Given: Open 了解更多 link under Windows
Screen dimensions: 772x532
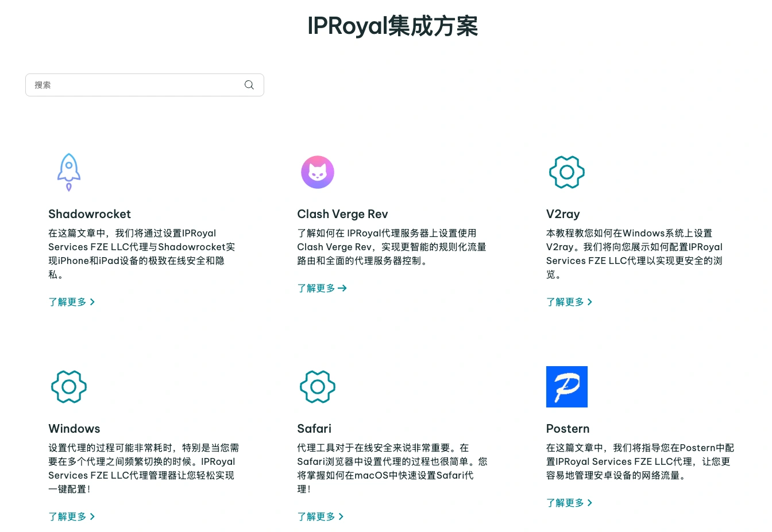Looking at the screenshot, I should click(72, 517).
